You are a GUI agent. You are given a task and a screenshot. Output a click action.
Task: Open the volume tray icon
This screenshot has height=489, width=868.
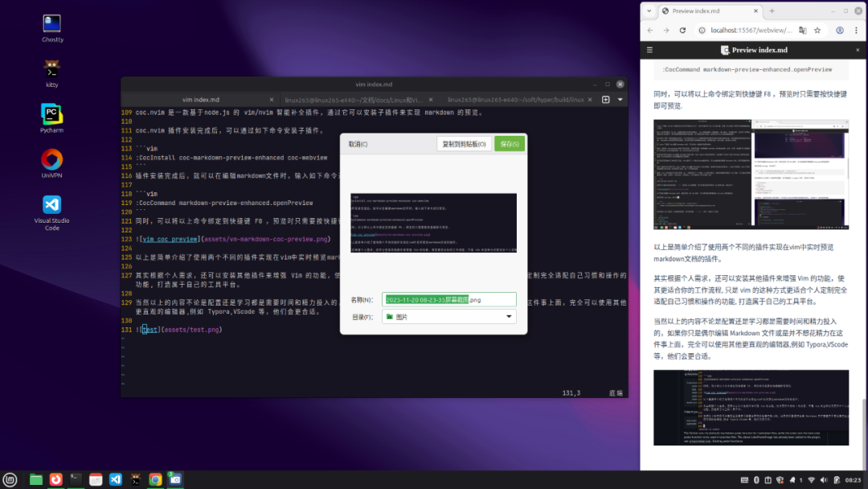tap(824, 480)
